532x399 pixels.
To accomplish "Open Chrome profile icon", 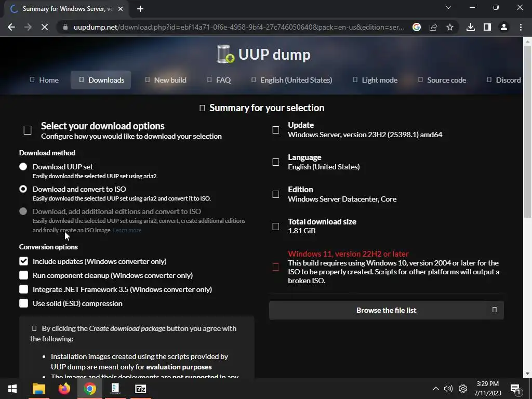I will (x=504, y=27).
